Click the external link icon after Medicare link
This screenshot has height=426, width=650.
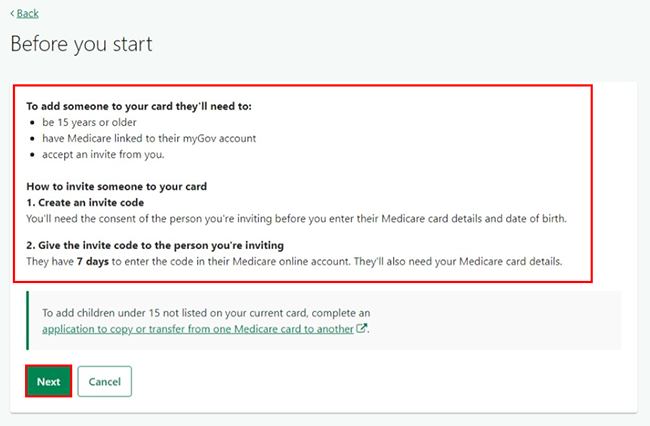(x=362, y=328)
